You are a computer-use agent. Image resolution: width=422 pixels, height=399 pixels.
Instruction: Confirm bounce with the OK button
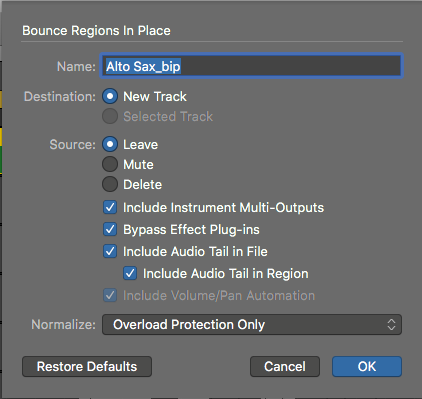point(367,366)
